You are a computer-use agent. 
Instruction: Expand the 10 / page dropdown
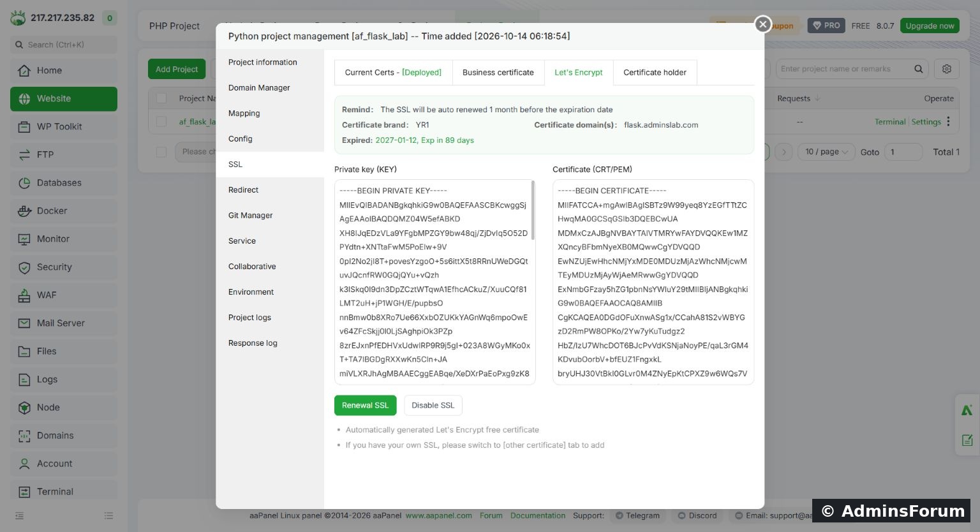point(826,152)
